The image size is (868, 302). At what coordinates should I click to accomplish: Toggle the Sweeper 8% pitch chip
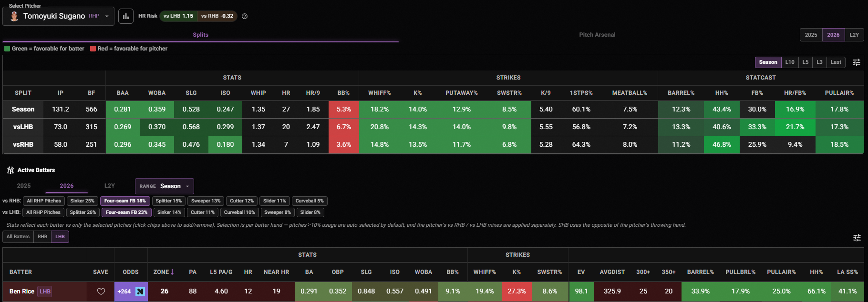pos(277,212)
